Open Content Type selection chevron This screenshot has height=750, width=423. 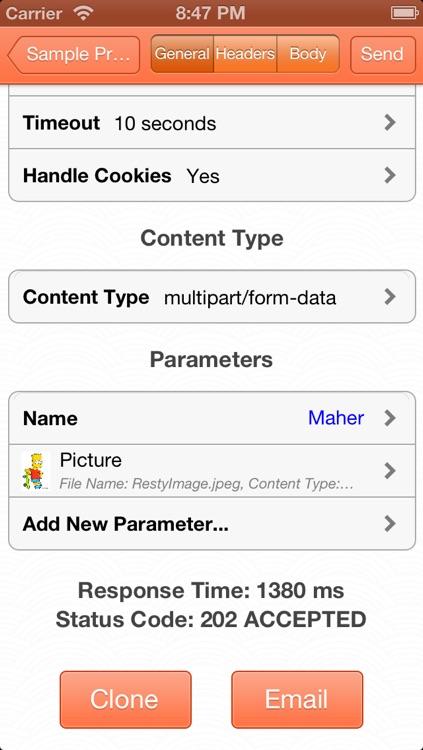click(x=390, y=297)
